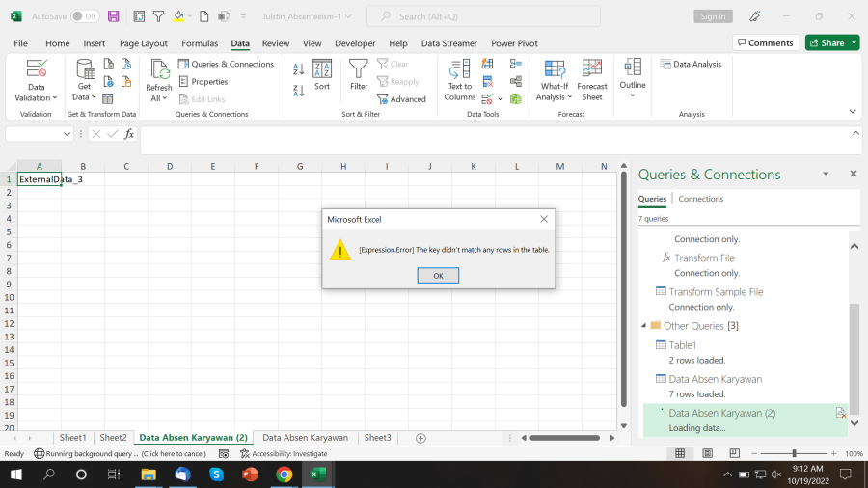Create a Forecast Sheet

[592, 80]
